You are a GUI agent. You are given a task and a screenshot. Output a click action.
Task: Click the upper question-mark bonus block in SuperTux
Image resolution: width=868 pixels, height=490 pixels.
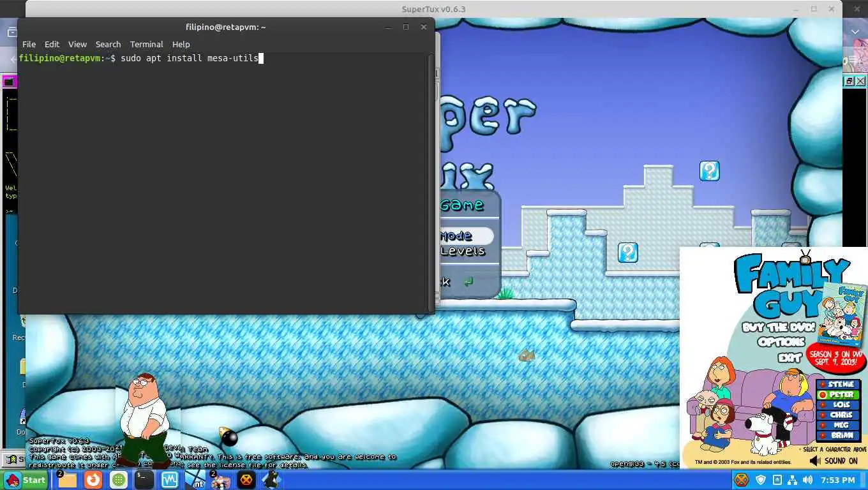coord(709,171)
